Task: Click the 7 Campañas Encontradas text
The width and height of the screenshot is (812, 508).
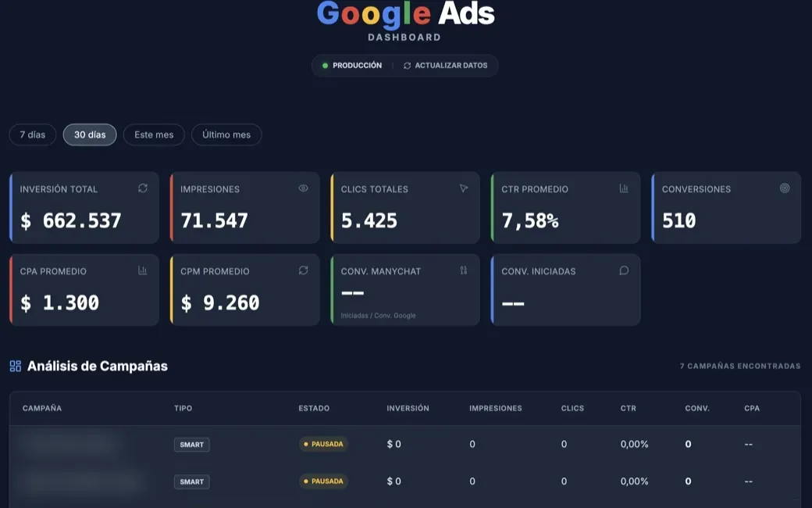Action: (740, 366)
